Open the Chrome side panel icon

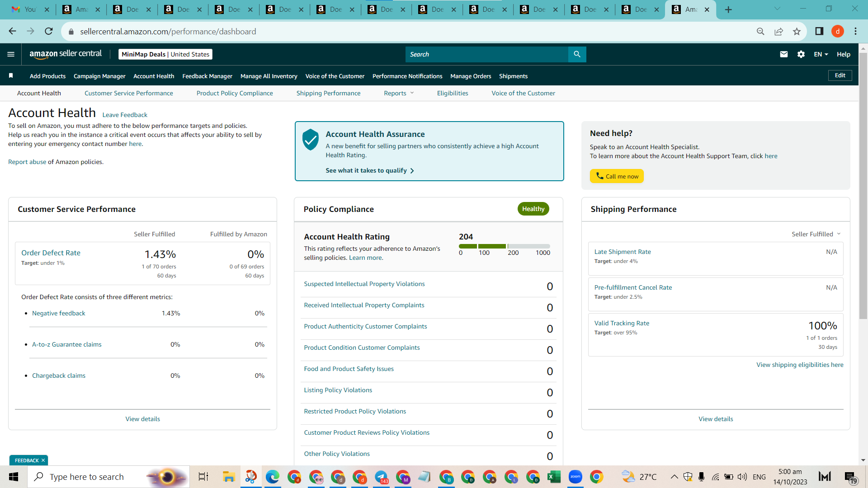(x=819, y=31)
